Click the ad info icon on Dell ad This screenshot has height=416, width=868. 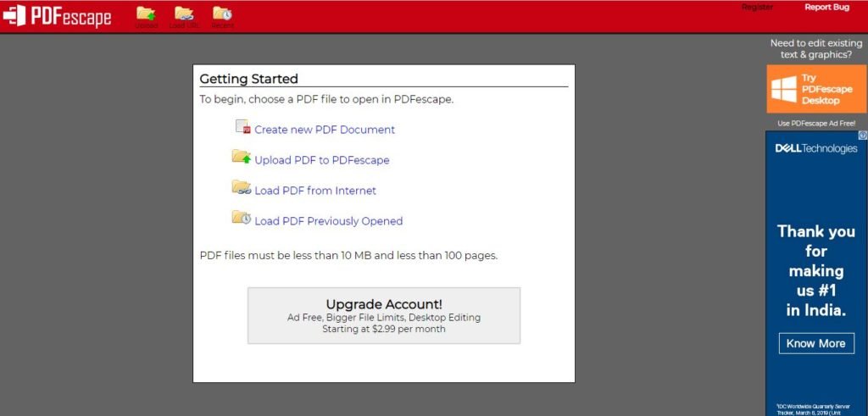click(x=863, y=135)
